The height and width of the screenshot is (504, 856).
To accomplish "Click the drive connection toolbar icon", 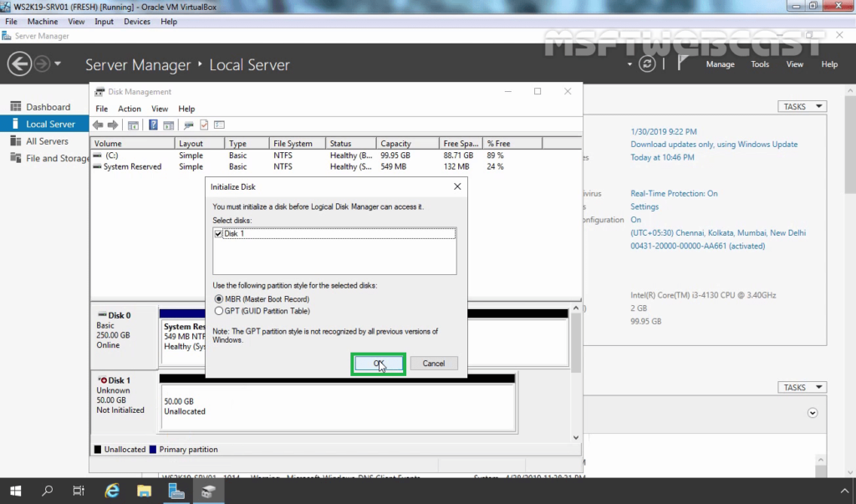I will 188,125.
